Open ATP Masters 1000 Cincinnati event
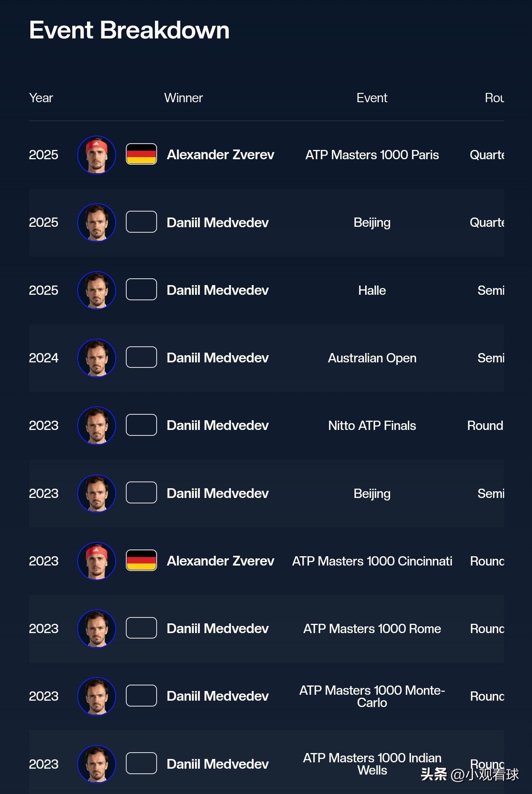 [372, 561]
